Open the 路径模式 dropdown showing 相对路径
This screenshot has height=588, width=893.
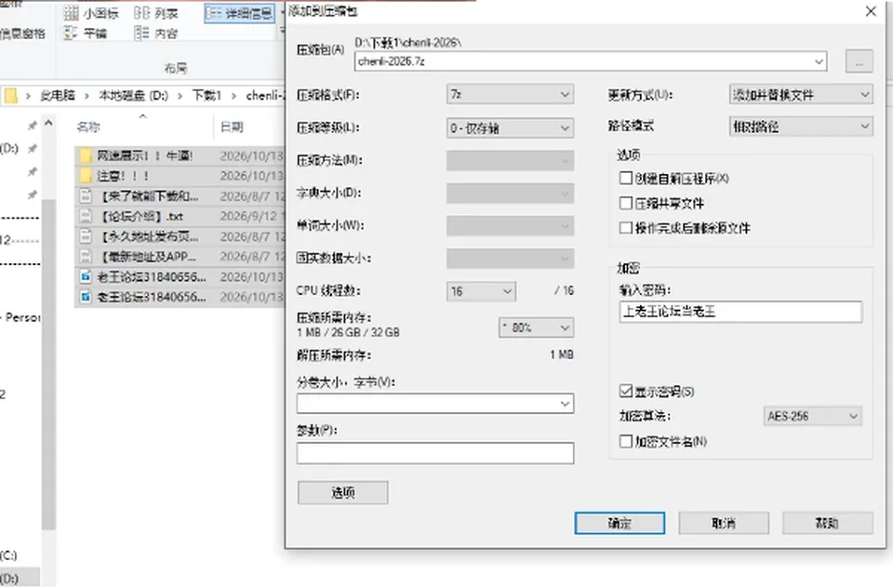[801, 127]
